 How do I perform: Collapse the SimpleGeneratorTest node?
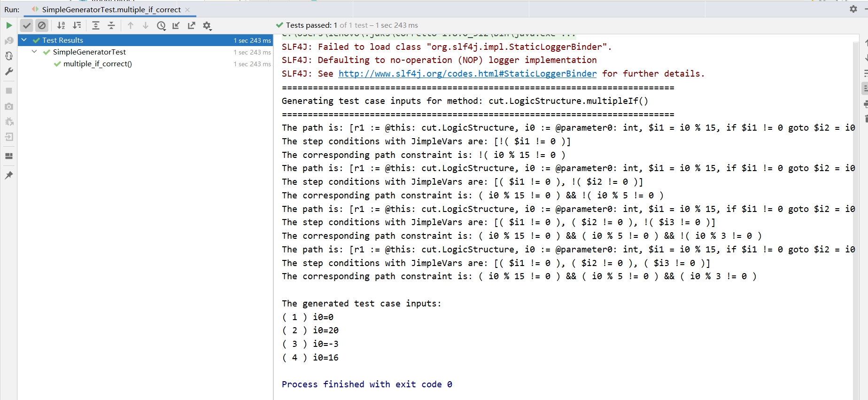34,52
